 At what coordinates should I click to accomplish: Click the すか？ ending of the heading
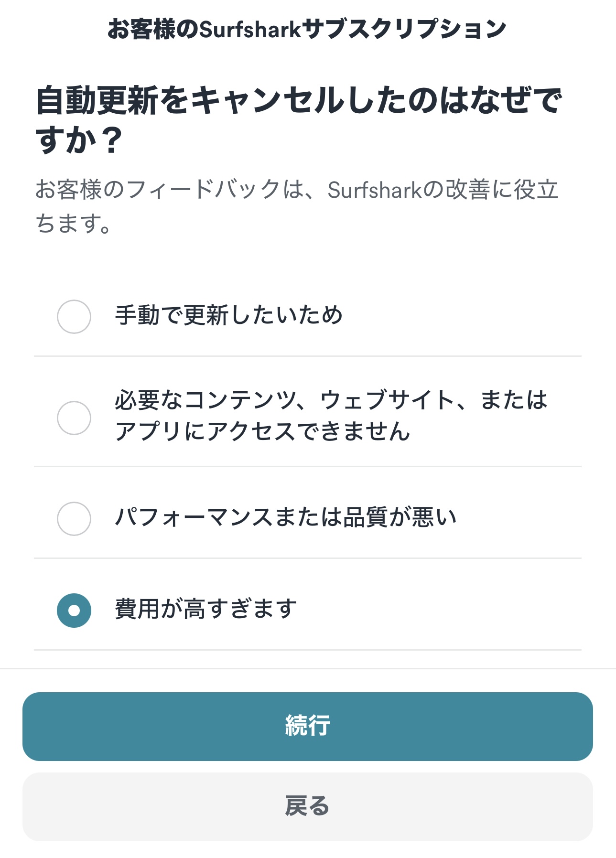coord(79,140)
